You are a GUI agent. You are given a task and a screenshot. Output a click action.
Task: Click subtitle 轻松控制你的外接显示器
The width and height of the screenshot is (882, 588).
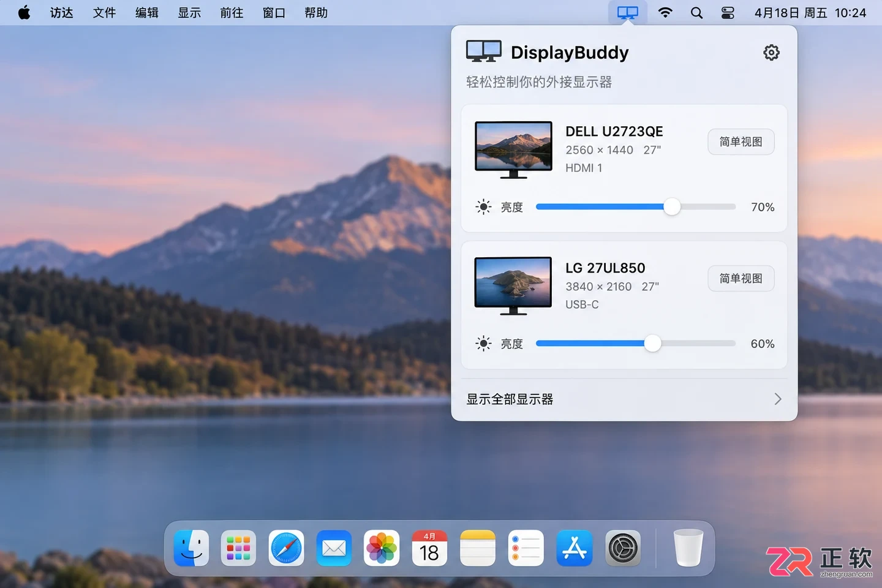click(539, 82)
